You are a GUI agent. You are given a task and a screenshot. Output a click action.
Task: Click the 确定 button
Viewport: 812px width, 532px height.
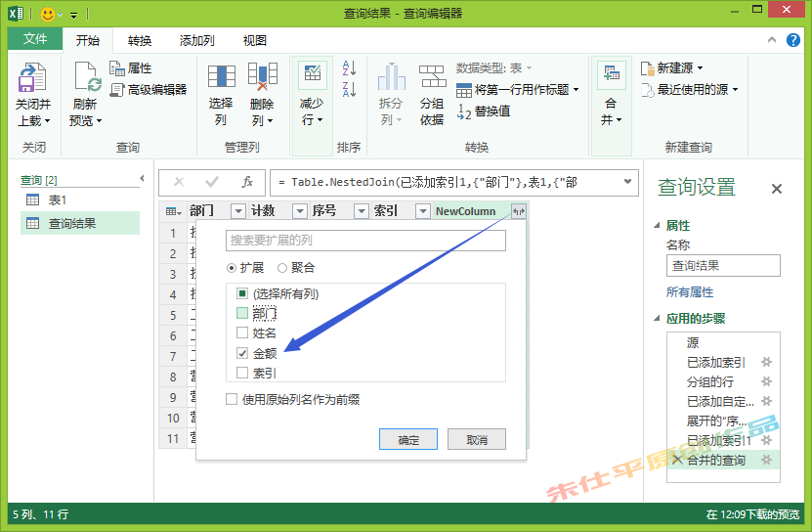(408, 440)
